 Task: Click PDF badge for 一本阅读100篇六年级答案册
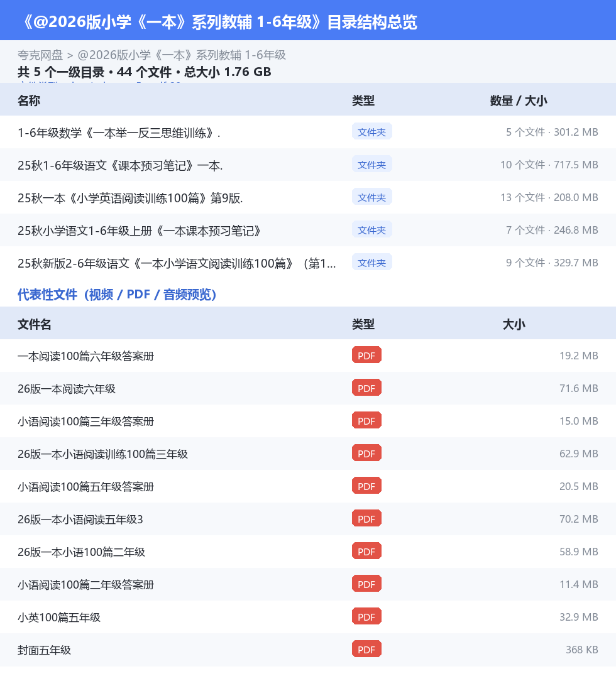366,356
